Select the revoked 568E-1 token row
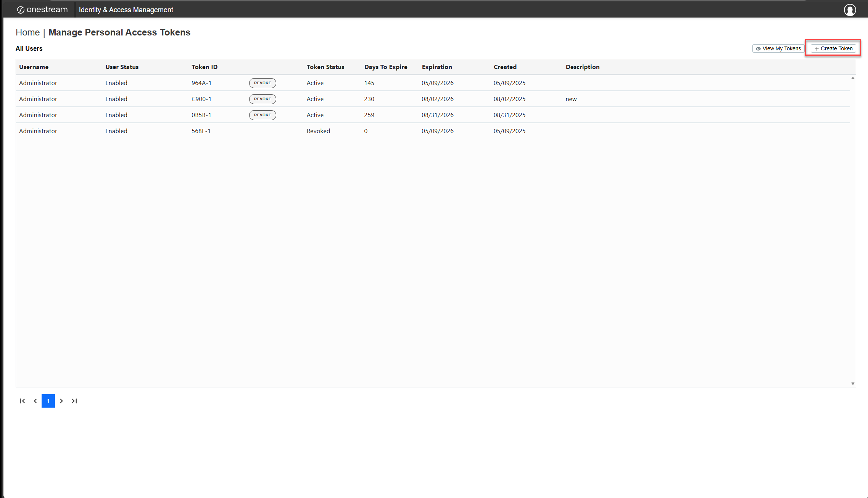 pyautogui.click(x=201, y=131)
